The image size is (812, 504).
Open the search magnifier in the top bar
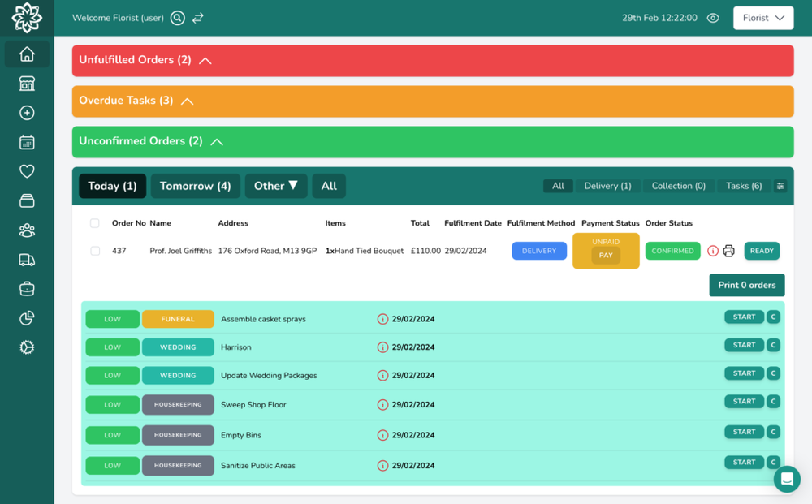pos(177,17)
